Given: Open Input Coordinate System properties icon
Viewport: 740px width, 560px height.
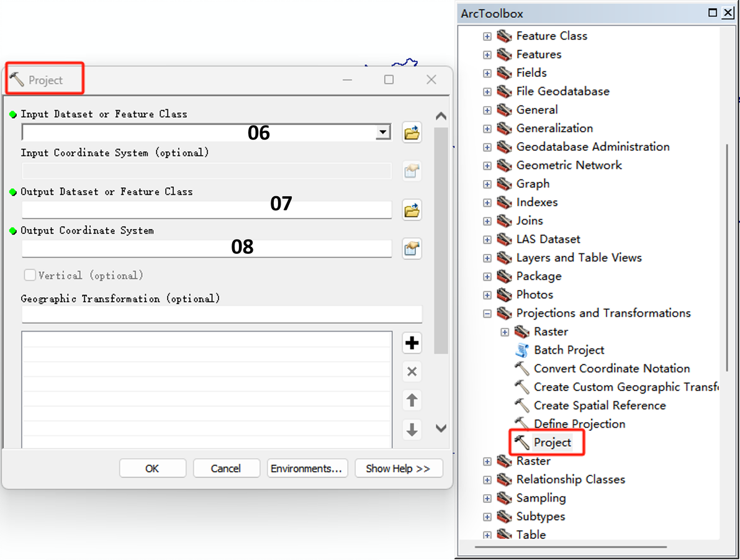Looking at the screenshot, I should 412,171.
